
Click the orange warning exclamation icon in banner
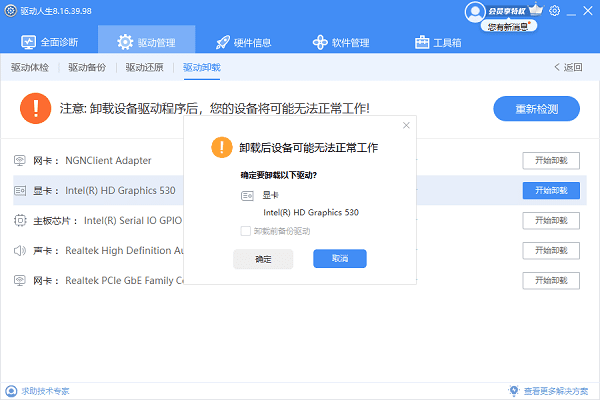[36, 108]
